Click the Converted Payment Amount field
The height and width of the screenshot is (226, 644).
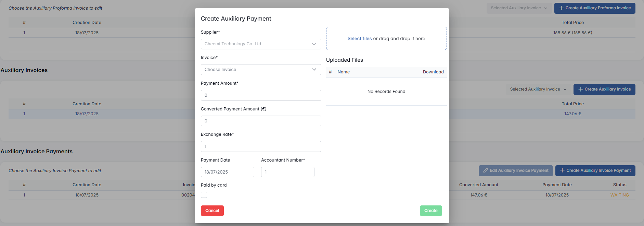(261, 121)
